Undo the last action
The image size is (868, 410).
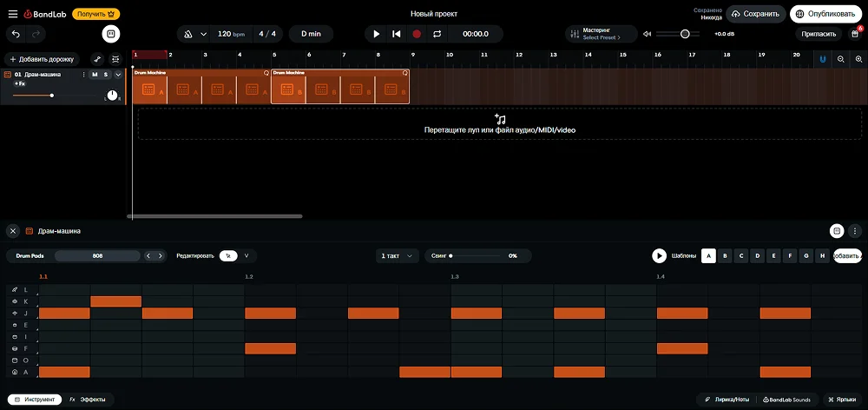[16, 34]
